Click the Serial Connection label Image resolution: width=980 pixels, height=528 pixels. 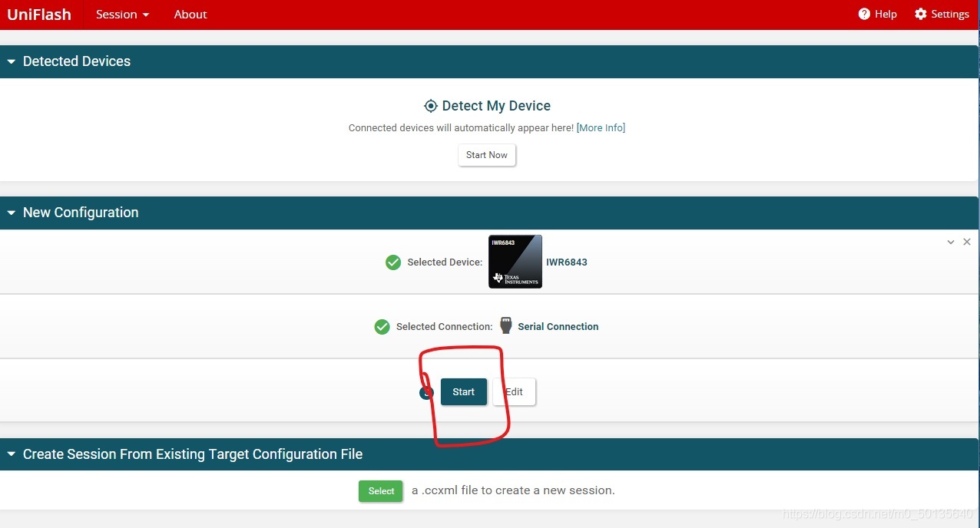[x=558, y=327]
